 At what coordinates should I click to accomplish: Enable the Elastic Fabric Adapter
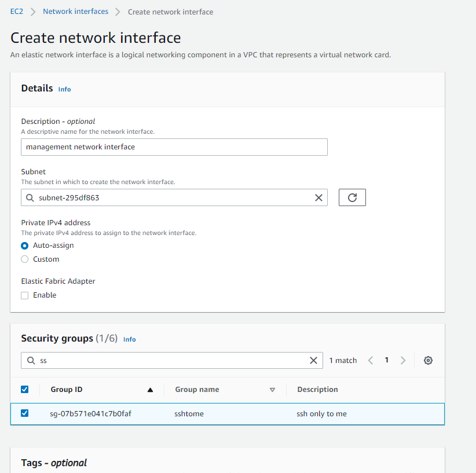click(x=24, y=295)
